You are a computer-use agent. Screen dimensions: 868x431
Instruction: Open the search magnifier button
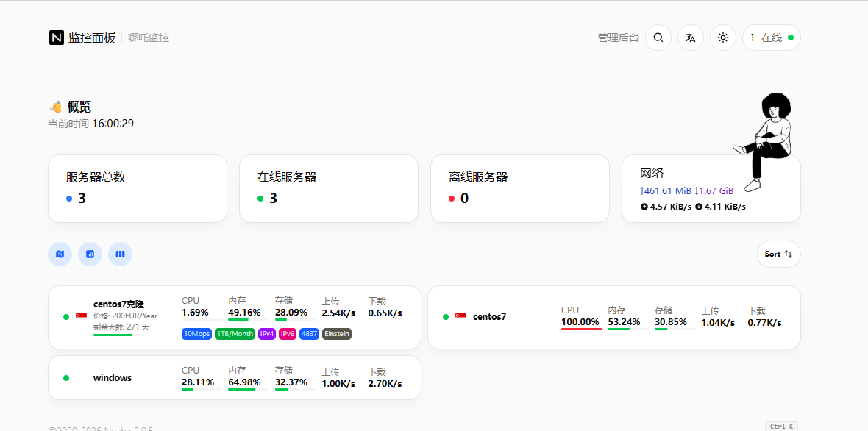[658, 38]
